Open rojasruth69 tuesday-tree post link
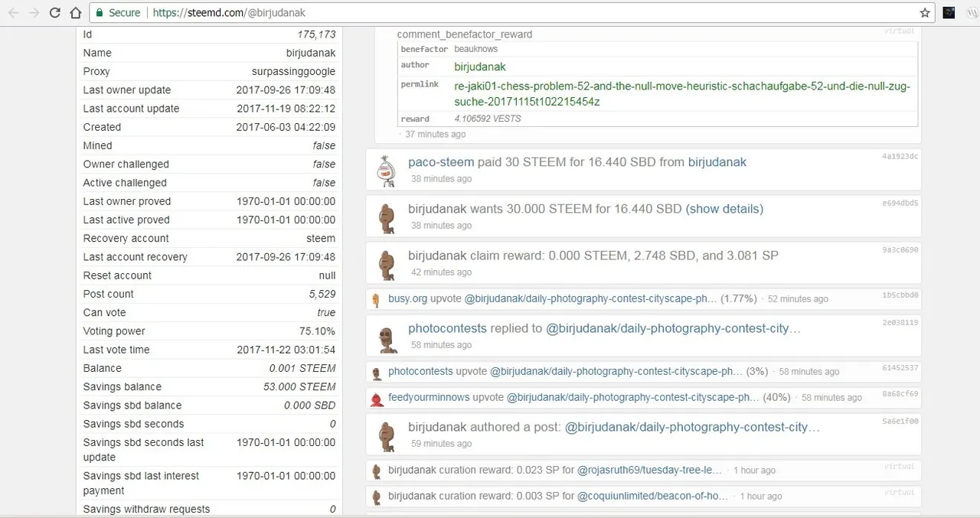The image size is (980, 518). [x=649, y=470]
